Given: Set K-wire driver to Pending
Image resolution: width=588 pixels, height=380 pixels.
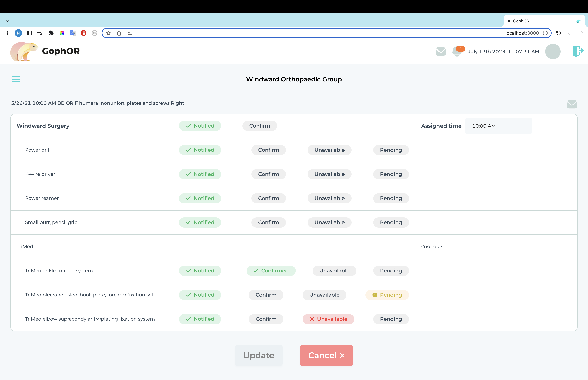Looking at the screenshot, I should [391, 174].
